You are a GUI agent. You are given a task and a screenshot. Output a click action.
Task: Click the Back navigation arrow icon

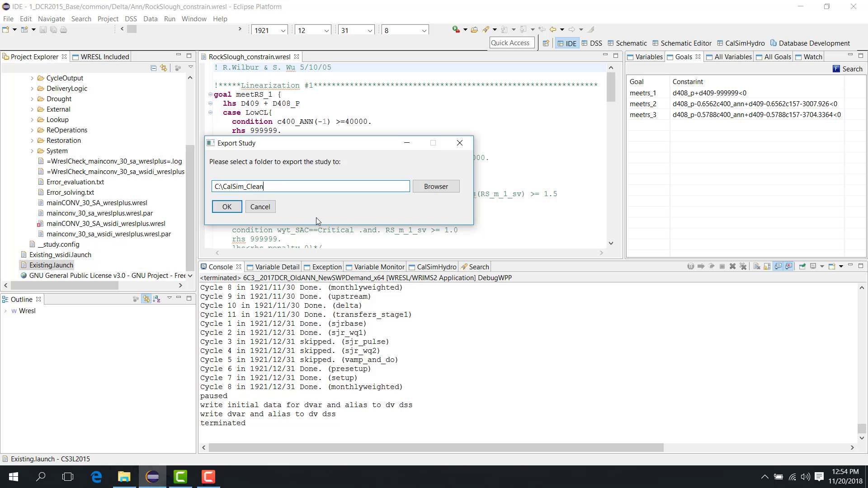(x=553, y=30)
